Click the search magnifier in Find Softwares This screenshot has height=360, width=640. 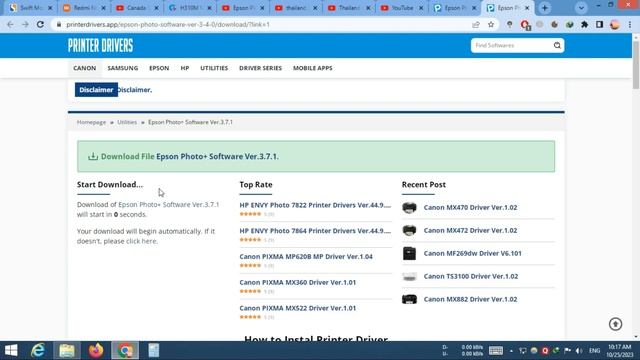(557, 45)
